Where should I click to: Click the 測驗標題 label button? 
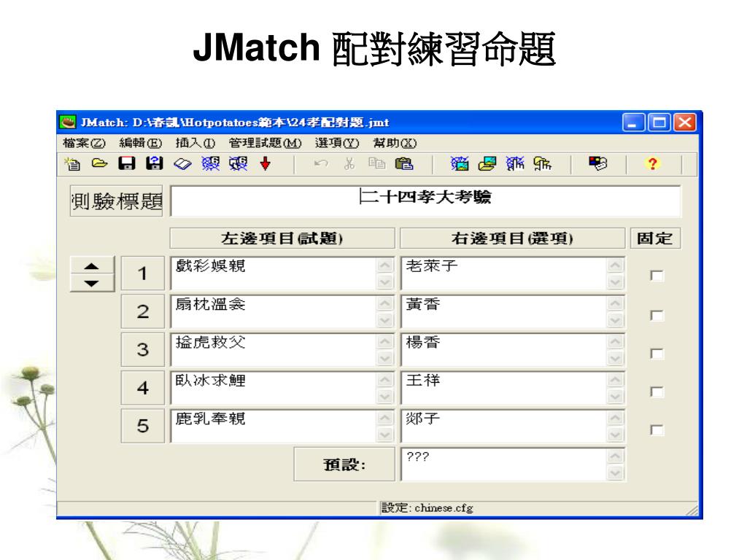tap(116, 201)
